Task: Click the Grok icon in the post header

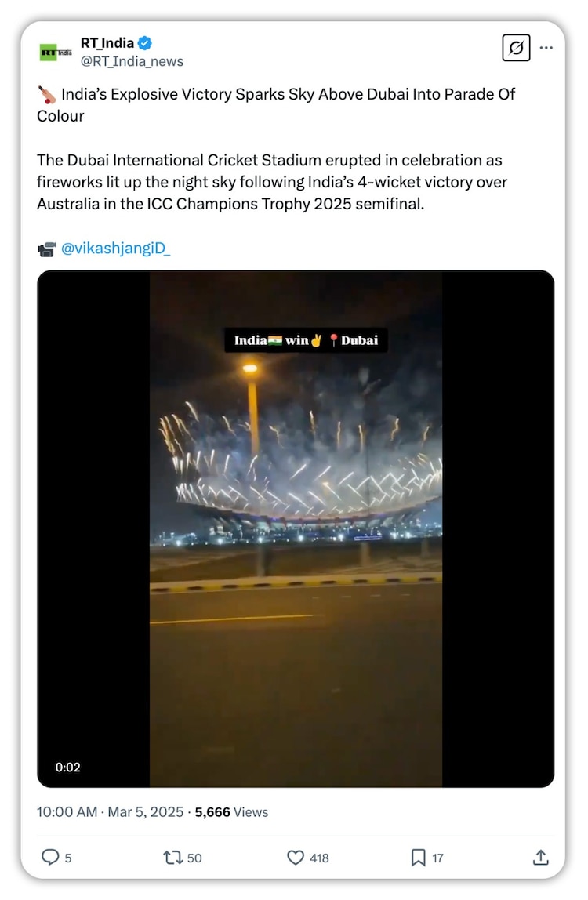Action: tap(516, 49)
